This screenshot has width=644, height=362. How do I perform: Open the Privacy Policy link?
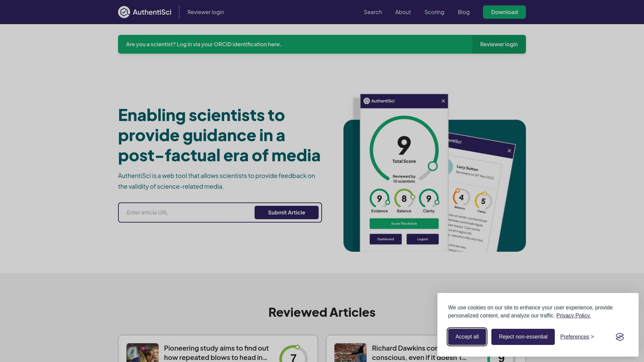pos(573,316)
